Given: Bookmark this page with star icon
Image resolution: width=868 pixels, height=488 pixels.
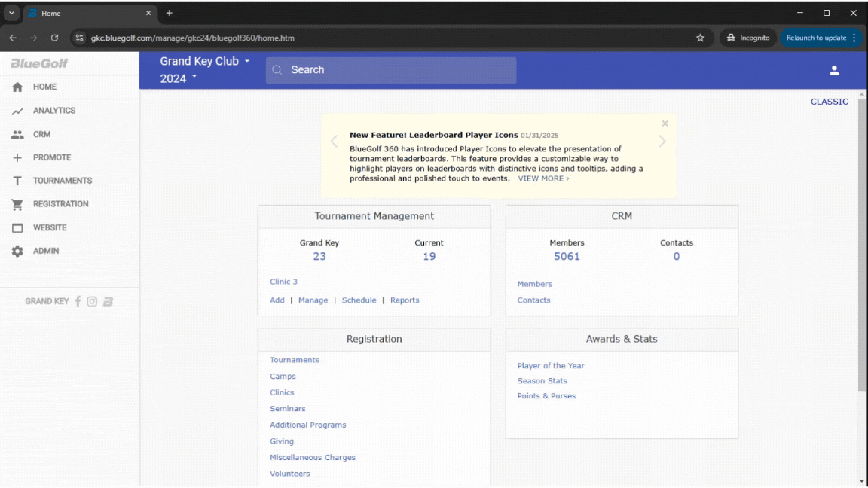Looking at the screenshot, I should click(x=700, y=38).
